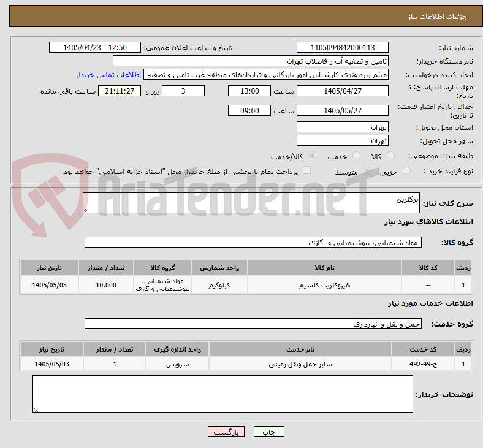Click the goods need date 1405/05/03
This screenshot has height=448, width=483.
(x=49, y=285)
